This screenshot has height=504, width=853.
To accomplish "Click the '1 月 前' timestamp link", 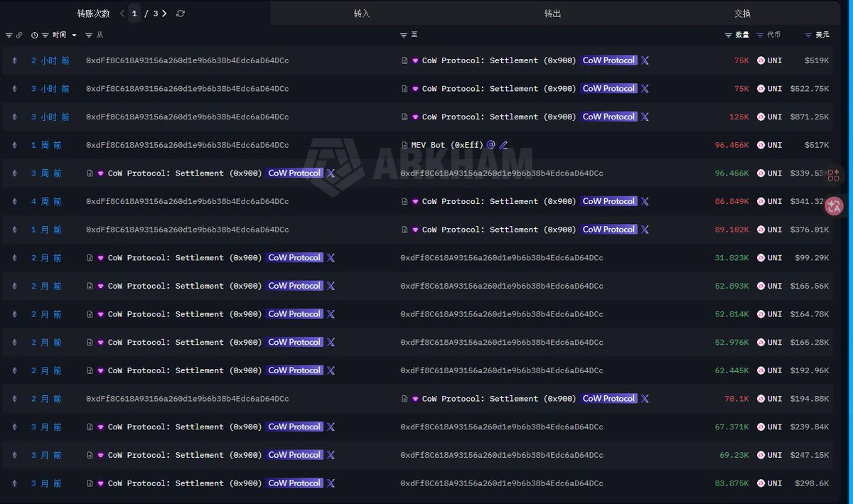I will (x=46, y=230).
